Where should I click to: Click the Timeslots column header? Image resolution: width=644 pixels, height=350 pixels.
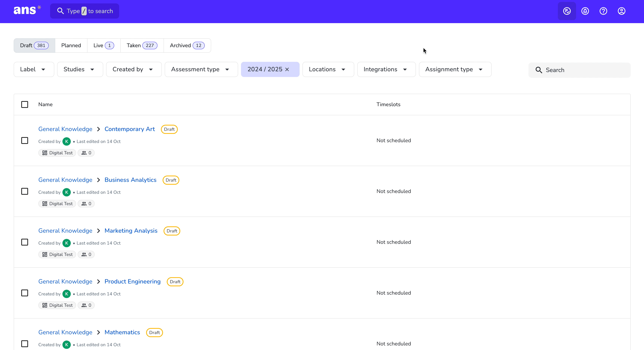(388, 104)
